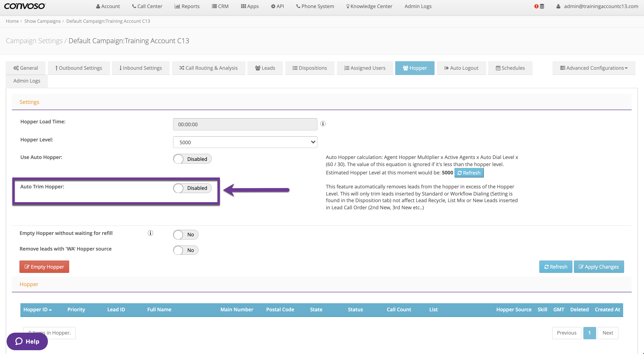Image resolution: width=644 pixels, height=354 pixels.
Task: Toggle Auto Trim Hopper switch
Action: (x=192, y=188)
